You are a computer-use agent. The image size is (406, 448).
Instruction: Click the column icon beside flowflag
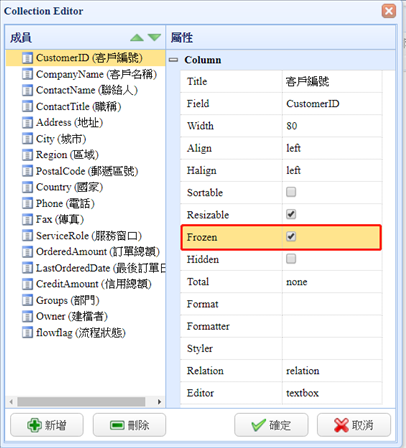(27, 332)
